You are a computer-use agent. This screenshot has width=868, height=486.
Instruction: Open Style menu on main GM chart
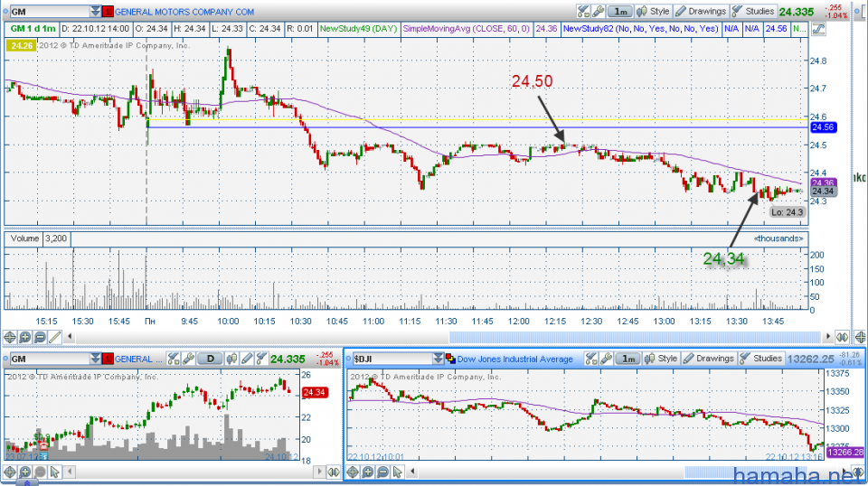pos(654,11)
